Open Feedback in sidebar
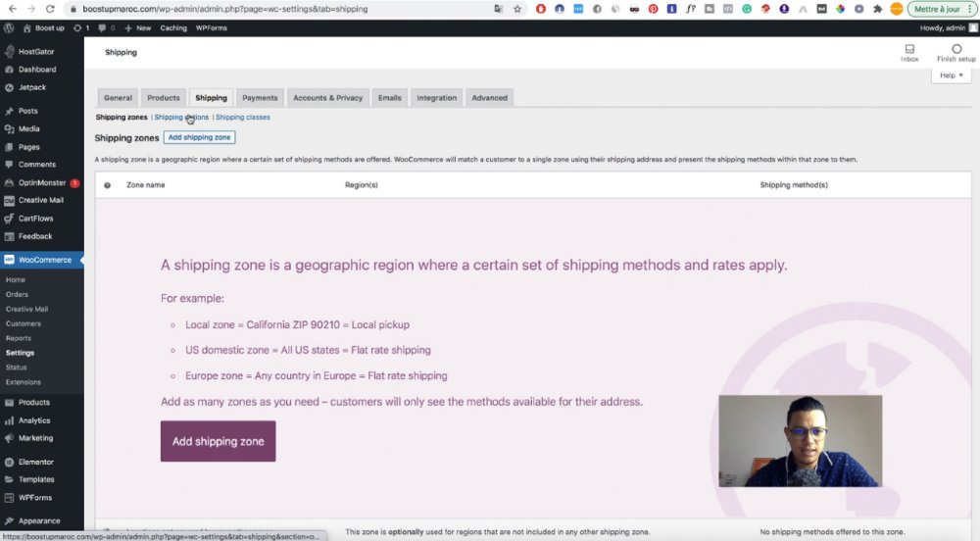Screen dimensions: 980x541 (35, 236)
